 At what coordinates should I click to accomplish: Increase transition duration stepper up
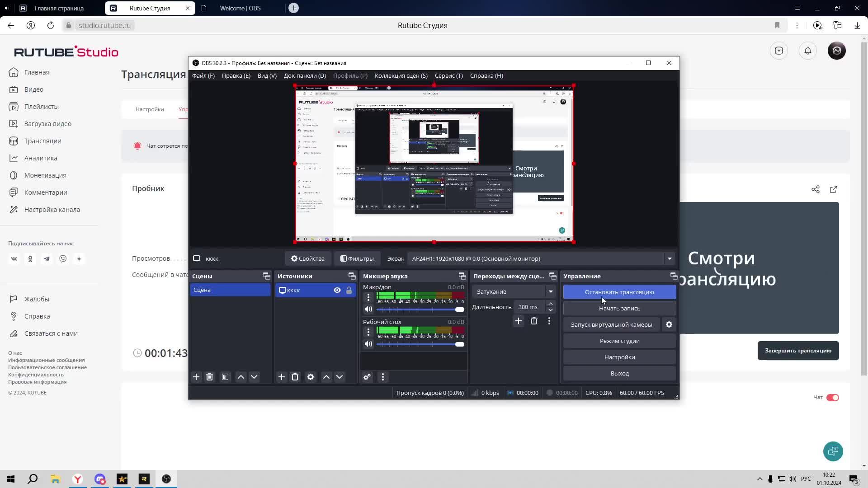[x=551, y=304]
